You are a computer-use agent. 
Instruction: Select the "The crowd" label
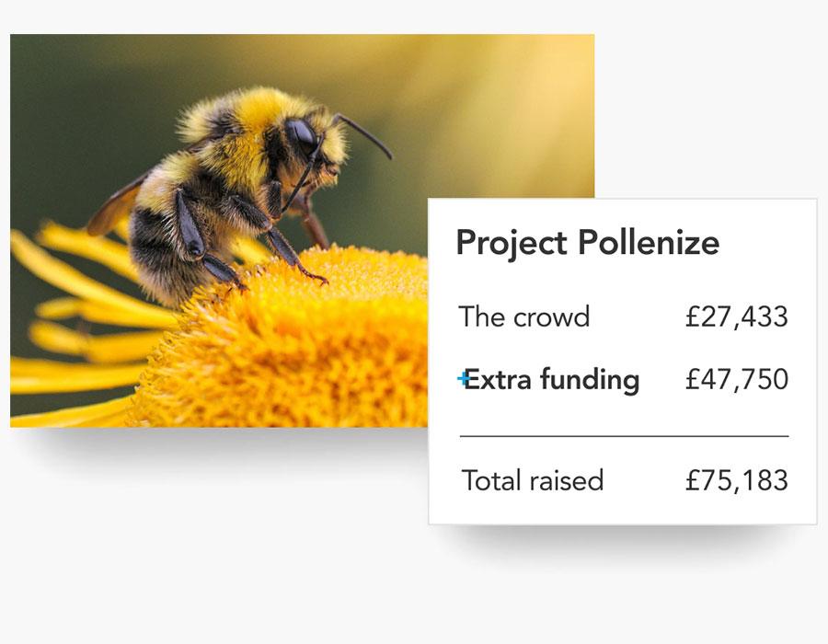(524, 316)
